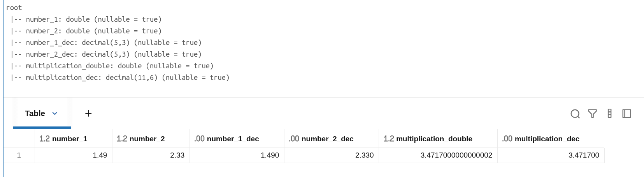The width and height of the screenshot is (644, 177).
Task: Click the number_2 column header
Action: 147,139
